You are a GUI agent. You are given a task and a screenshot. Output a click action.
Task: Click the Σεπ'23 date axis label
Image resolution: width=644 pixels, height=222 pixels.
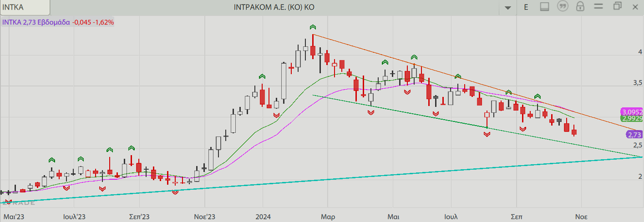[x=140, y=217]
